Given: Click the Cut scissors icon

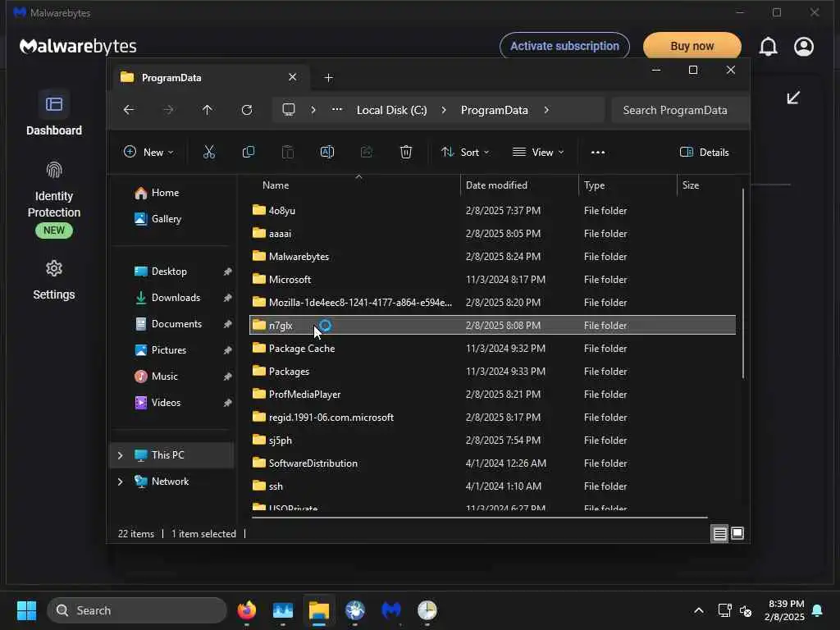Looking at the screenshot, I should [x=209, y=152].
